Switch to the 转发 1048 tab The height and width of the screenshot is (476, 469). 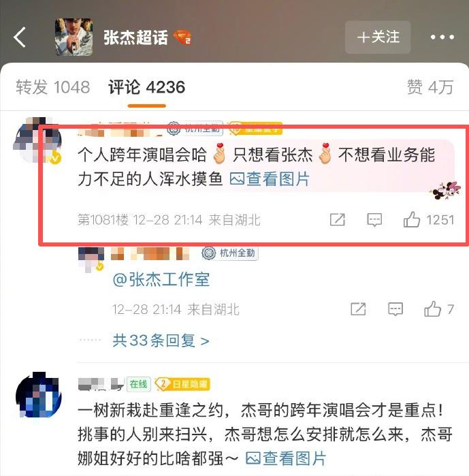[53, 87]
